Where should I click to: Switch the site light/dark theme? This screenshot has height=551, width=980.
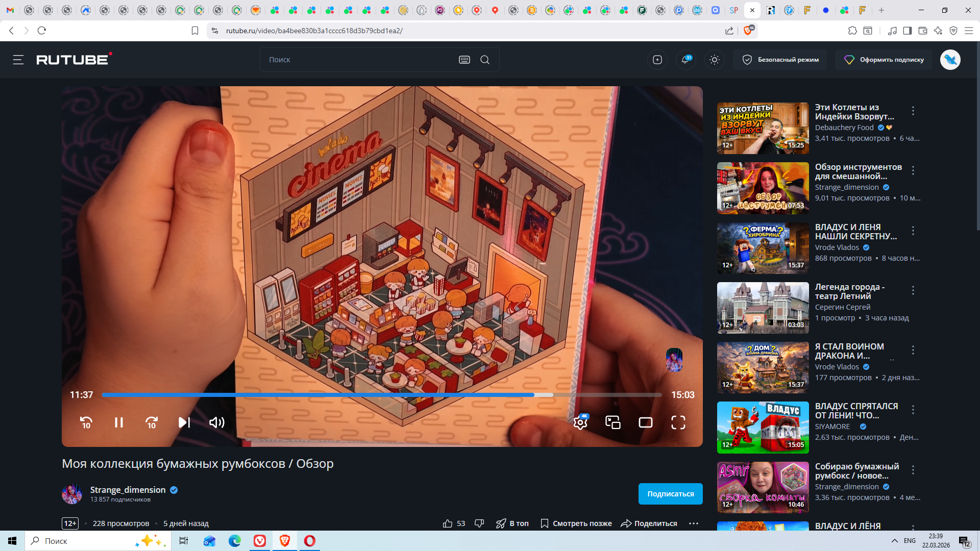[715, 60]
